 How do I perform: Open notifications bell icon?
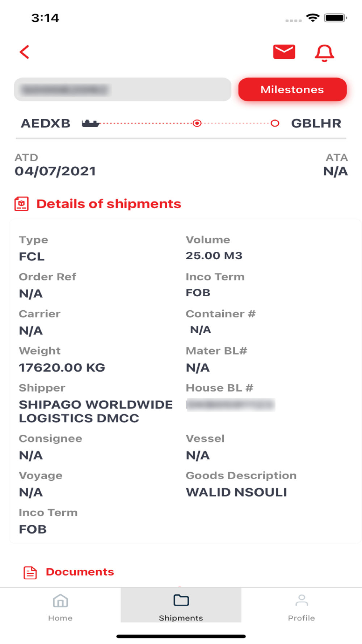[x=324, y=53]
